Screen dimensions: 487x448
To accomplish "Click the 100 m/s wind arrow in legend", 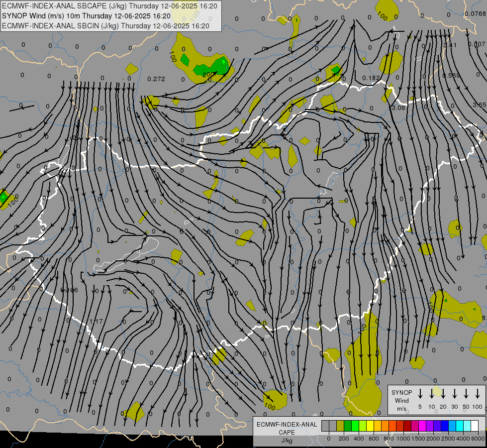I will click(478, 394).
